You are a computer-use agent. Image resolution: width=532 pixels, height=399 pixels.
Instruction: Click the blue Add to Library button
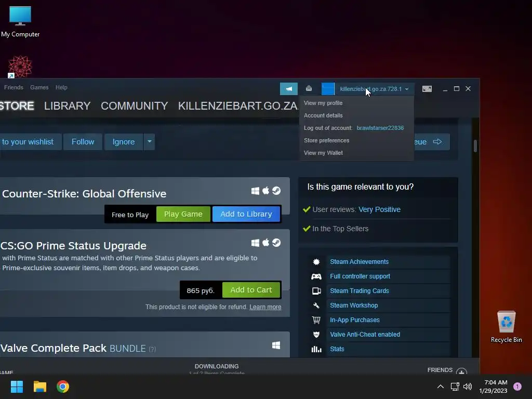246,214
